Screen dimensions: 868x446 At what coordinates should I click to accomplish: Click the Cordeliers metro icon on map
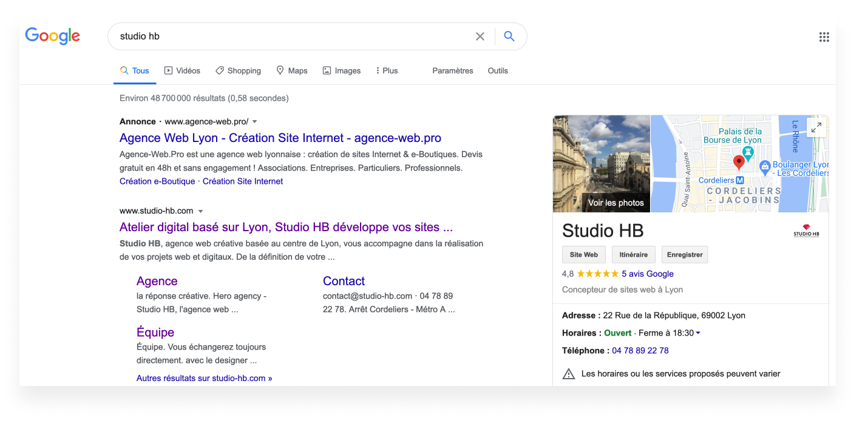pyautogui.click(x=740, y=180)
